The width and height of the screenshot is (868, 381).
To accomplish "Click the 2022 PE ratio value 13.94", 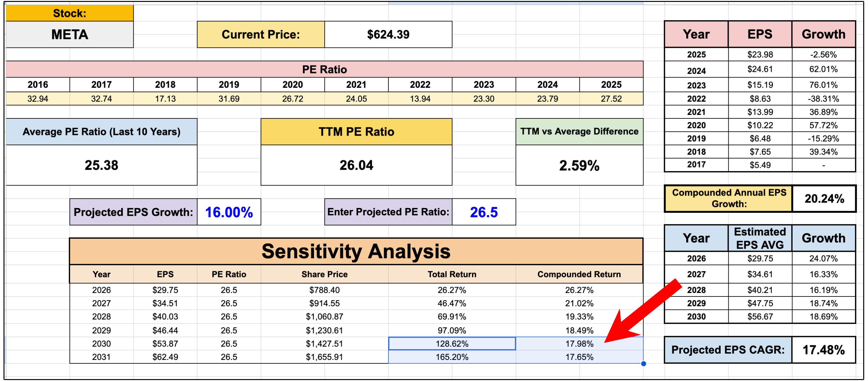I will coord(420,99).
